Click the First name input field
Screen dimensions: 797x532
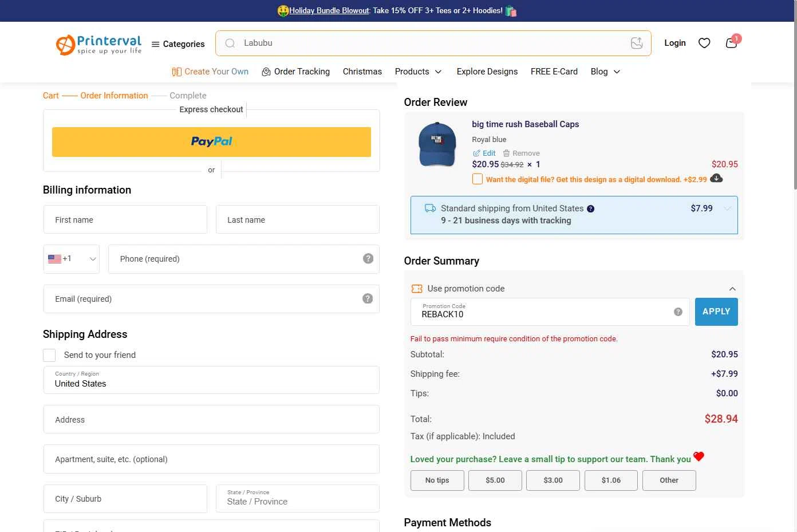coord(125,220)
